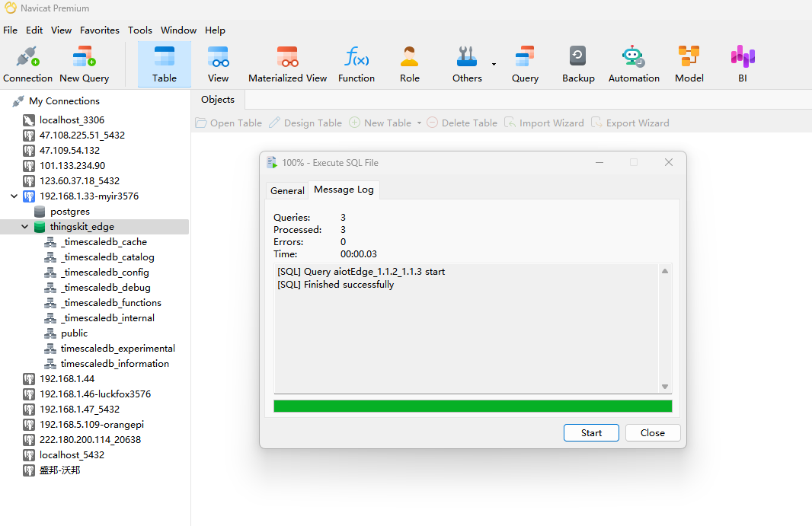Click the Role toolbar icon
The height and width of the screenshot is (526, 812).
(x=409, y=64)
